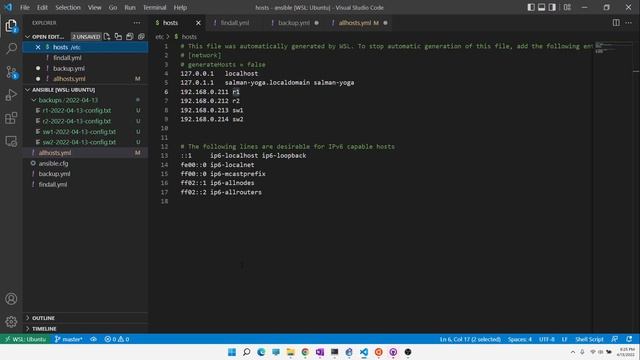Launch Microsoft Edge from the taskbar

click(261, 352)
